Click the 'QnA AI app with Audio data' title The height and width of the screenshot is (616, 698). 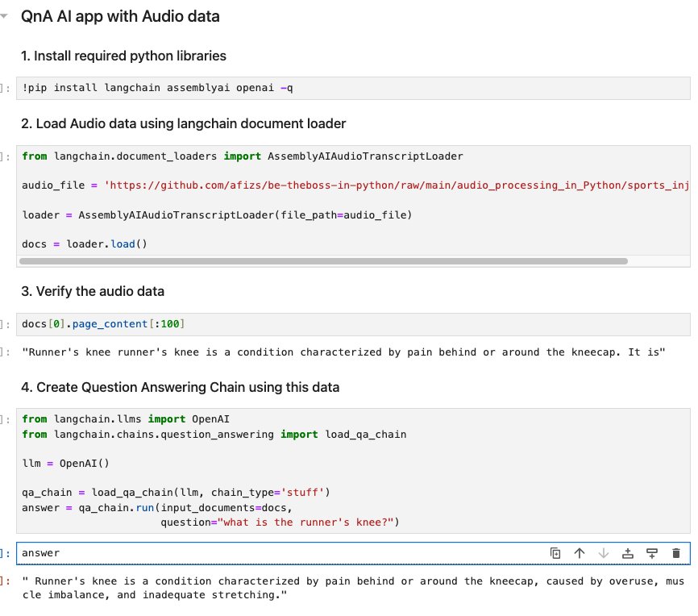pyautogui.click(x=120, y=16)
